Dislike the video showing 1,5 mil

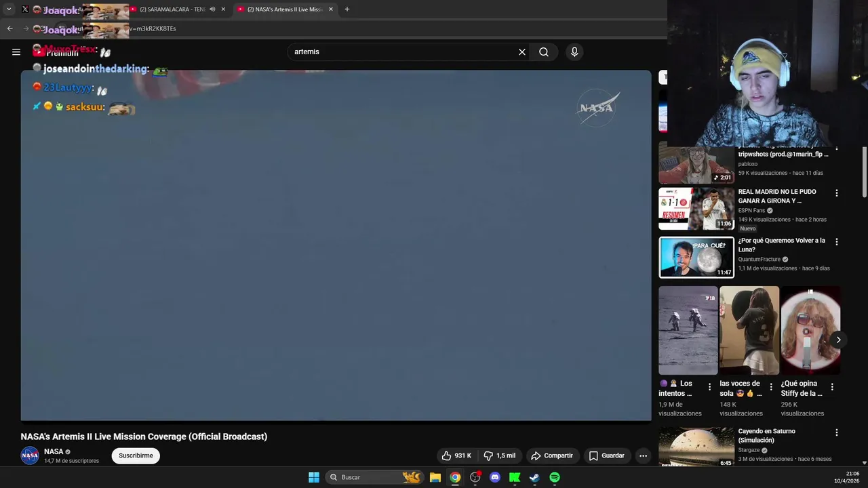(500, 455)
